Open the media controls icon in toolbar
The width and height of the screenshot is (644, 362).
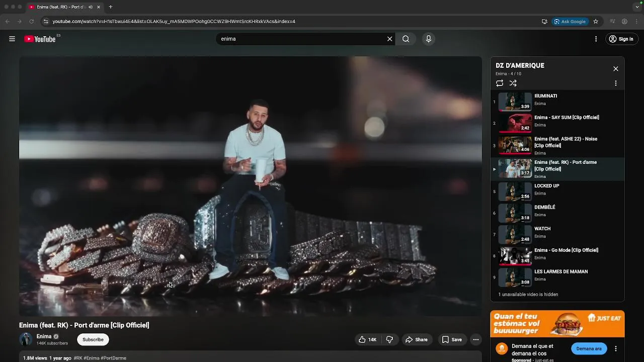612,22
